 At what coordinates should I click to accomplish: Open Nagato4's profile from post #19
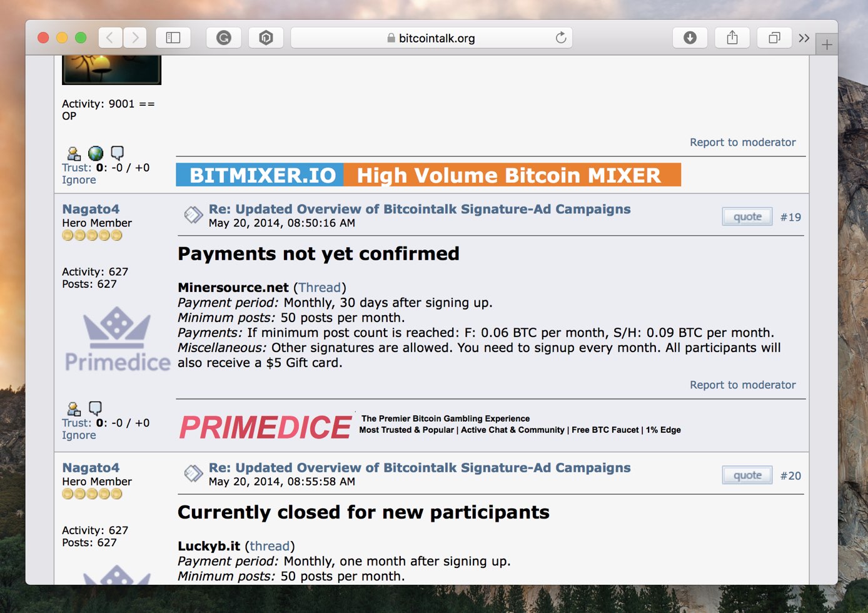pos(91,209)
